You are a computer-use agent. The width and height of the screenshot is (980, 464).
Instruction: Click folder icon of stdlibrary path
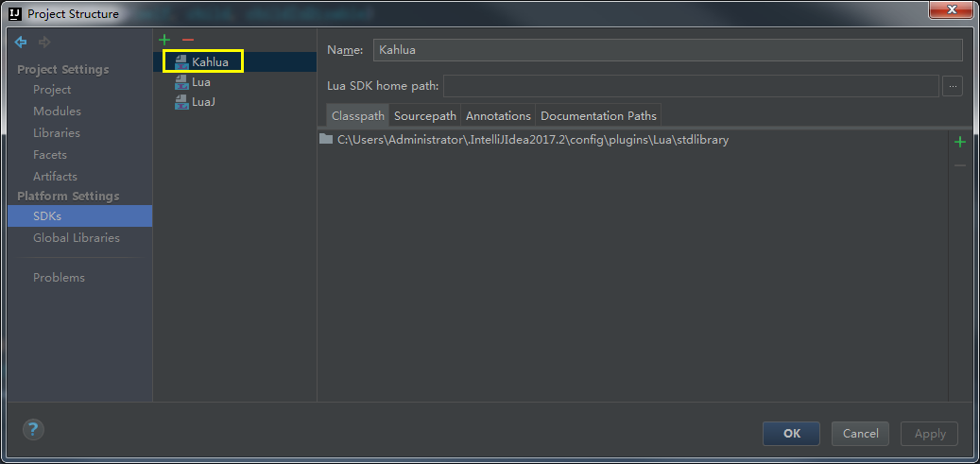[x=326, y=140]
